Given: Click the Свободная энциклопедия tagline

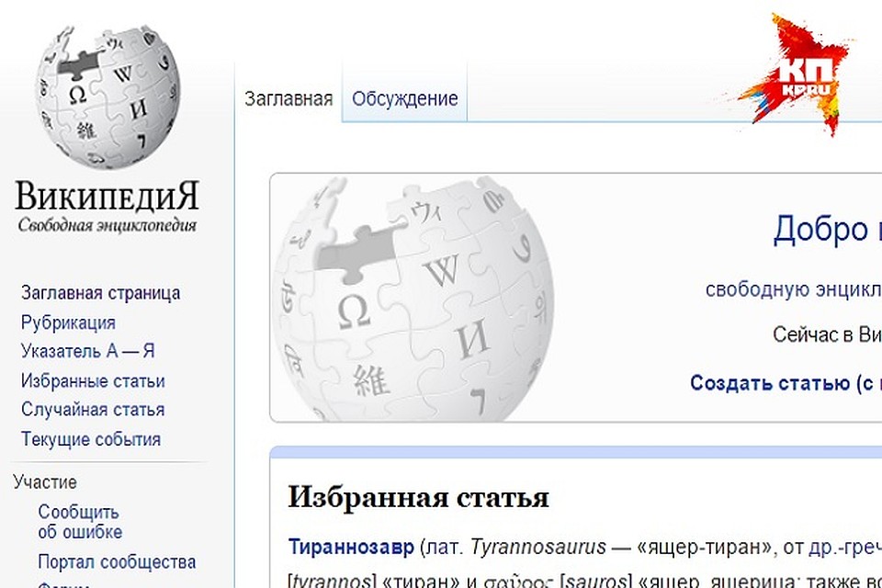Looking at the screenshot, I should (x=107, y=225).
